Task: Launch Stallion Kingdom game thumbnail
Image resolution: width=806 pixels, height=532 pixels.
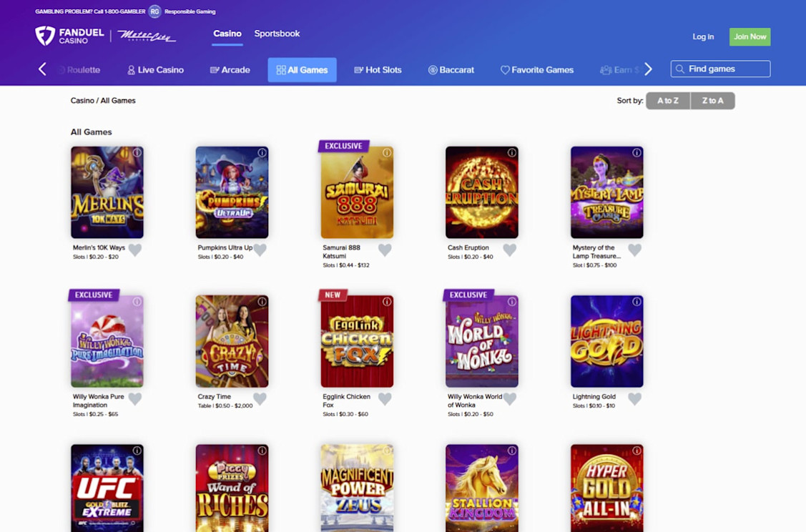Action: tap(481, 488)
